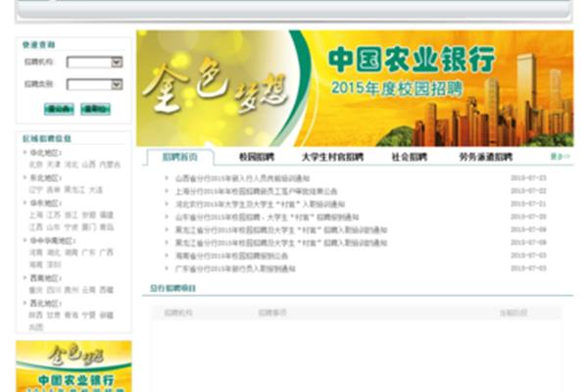Select the 江苏 region link
Image resolution: width=588 pixels, height=392 pixels.
click(x=54, y=215)
